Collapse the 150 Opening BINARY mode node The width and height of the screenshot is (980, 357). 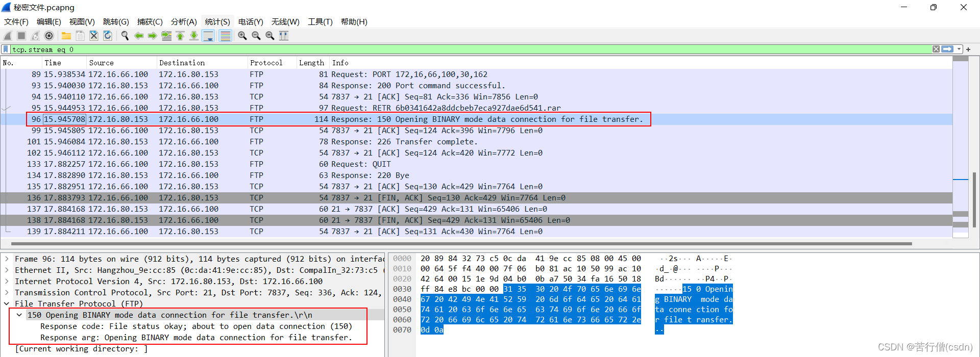point(19,315)
